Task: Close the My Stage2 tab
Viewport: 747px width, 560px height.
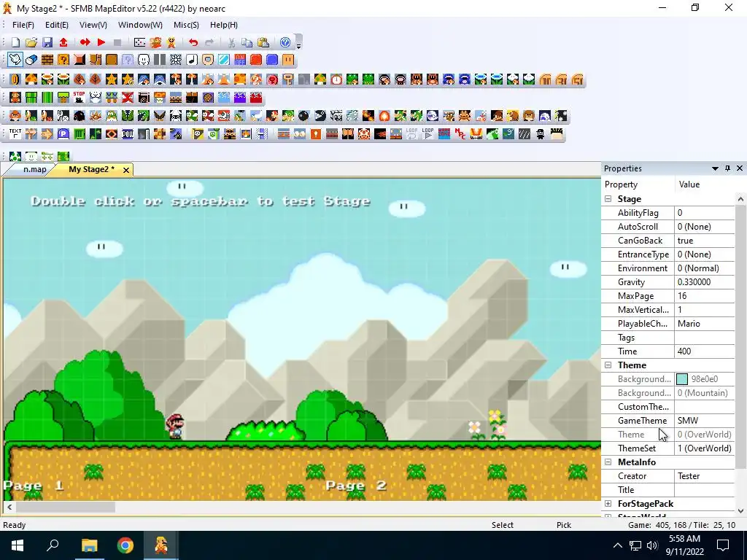Action: (x=126, y=170)
